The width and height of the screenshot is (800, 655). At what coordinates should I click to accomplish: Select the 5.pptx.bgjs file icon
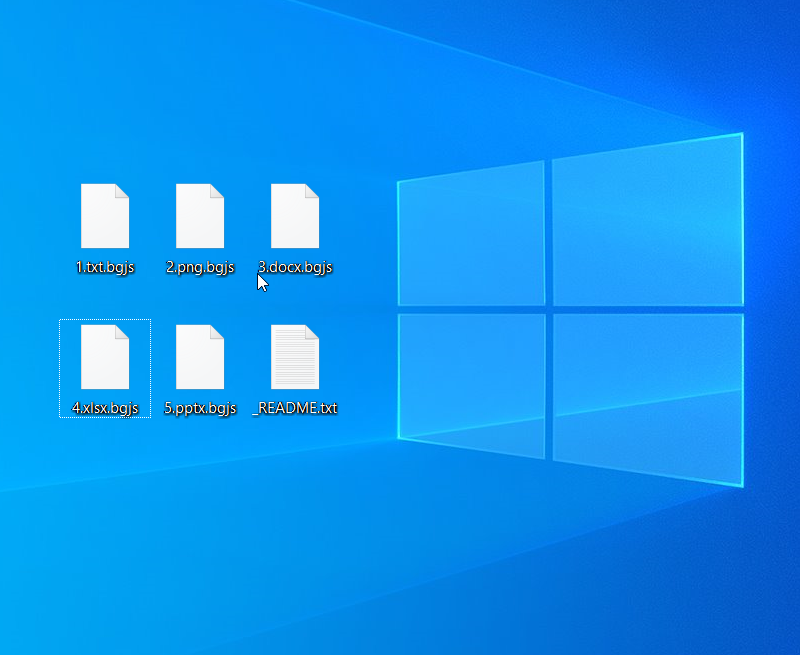[200, 357]
